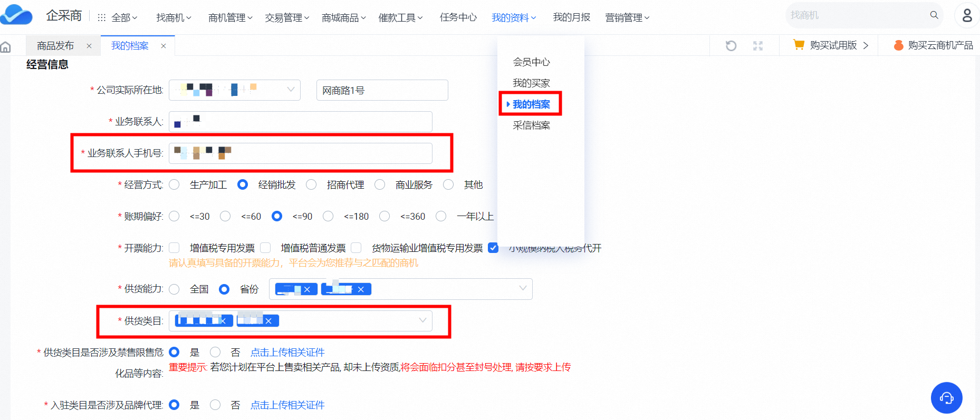Select 是 for 禁售限售危化品
Viewport: 980px width, 420px height.
[174, 352]
